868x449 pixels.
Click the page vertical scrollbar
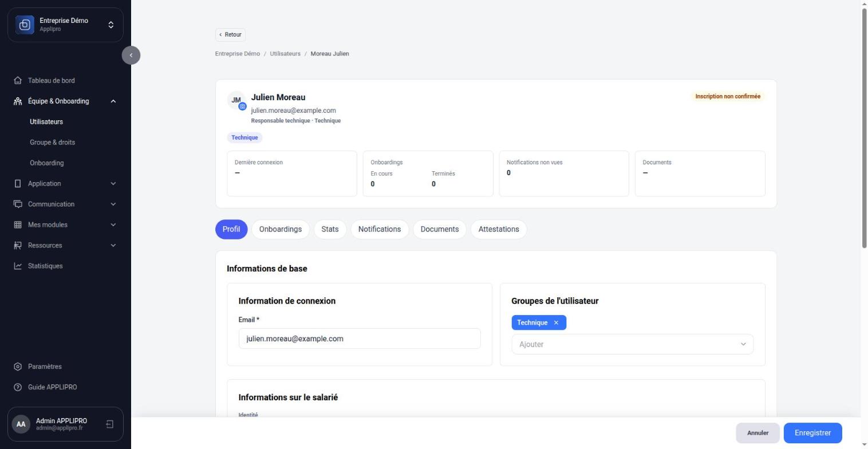click(865, 129)
